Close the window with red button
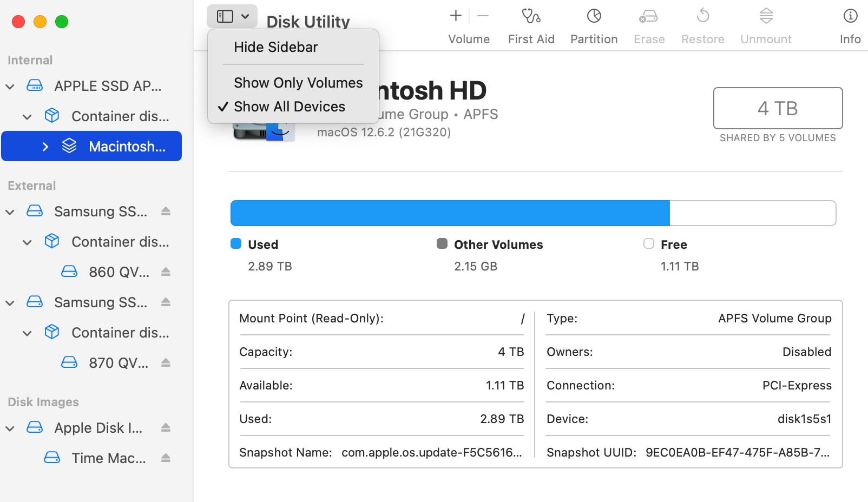 [x=18, y=22]
